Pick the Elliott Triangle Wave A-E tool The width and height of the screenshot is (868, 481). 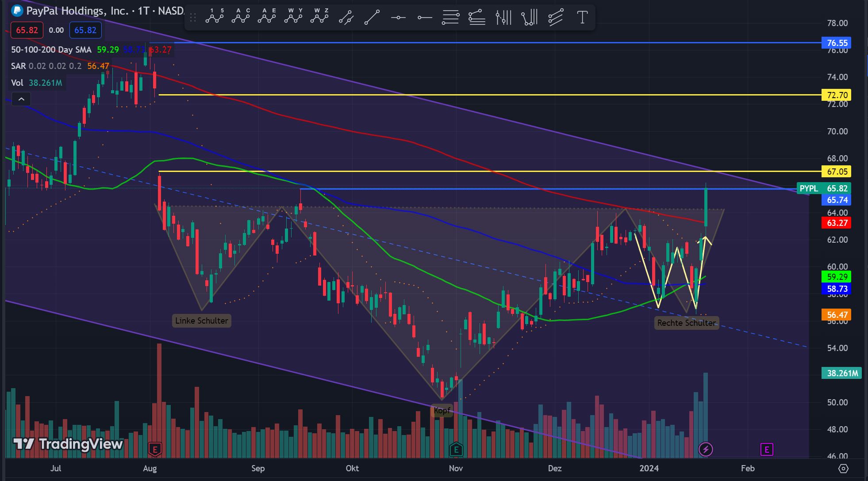267,17
